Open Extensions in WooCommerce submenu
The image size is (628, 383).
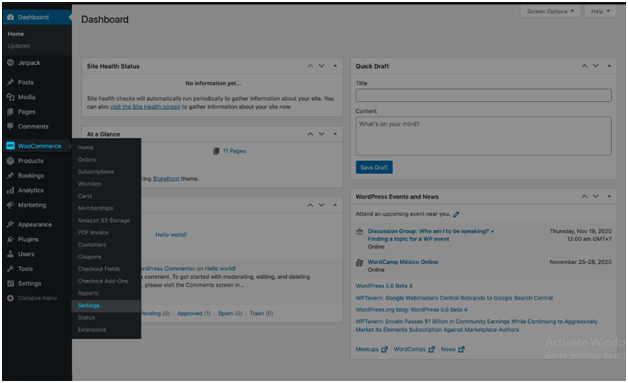[92, 330]
